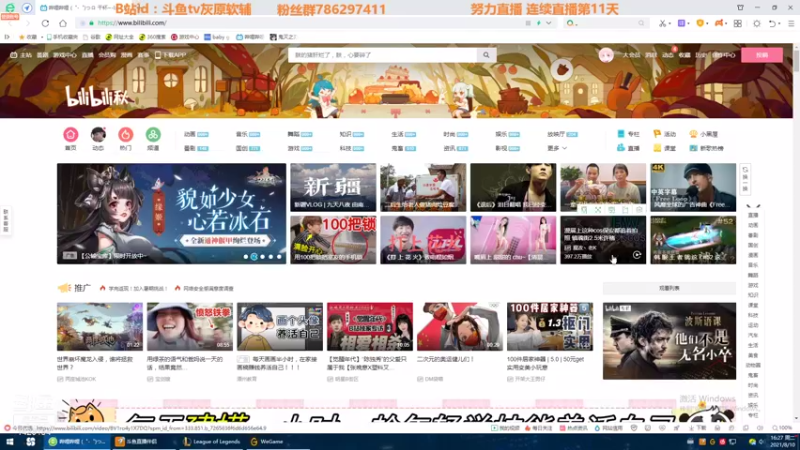Open the 热门 flame icon

[126, 134]
